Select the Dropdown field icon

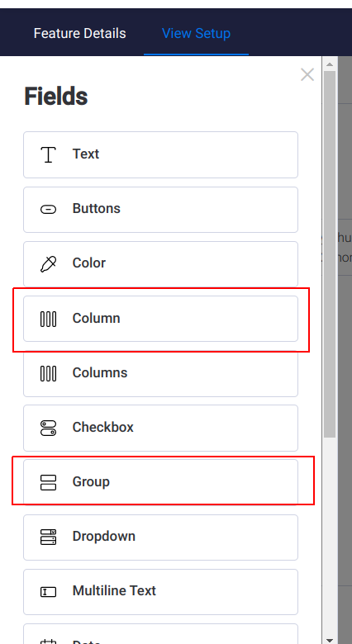tap(49, 537)
